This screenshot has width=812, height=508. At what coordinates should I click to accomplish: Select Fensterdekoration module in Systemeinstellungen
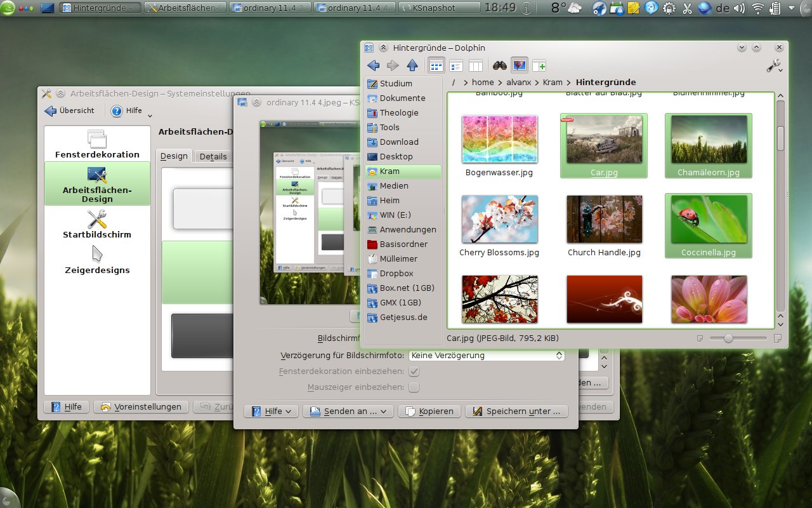[x=97, y=144]
